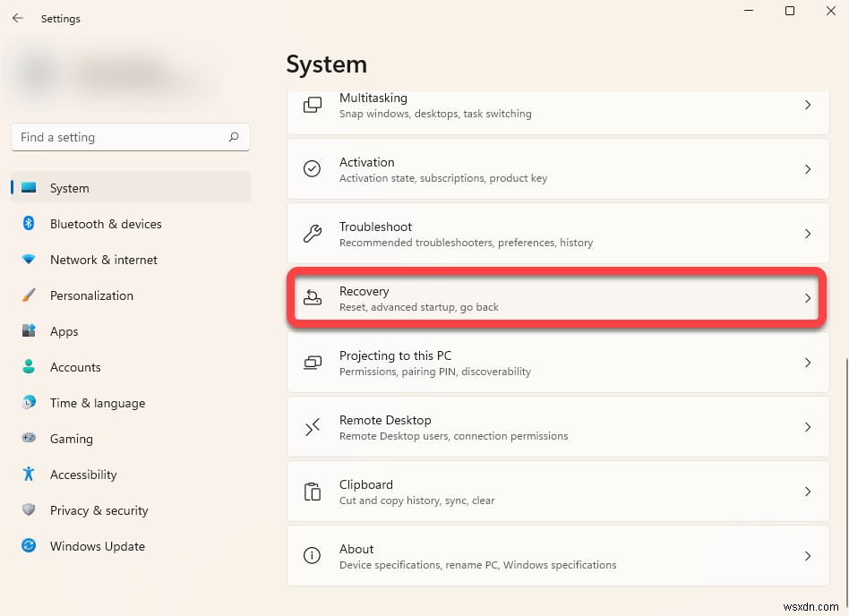Expand the About section chevron
This screenshot has height=616, width=849.
(x=807, y=556)
